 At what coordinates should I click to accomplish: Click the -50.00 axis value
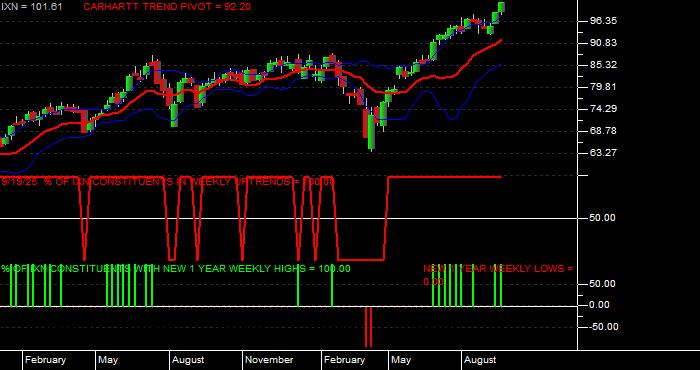pos(603,327)
